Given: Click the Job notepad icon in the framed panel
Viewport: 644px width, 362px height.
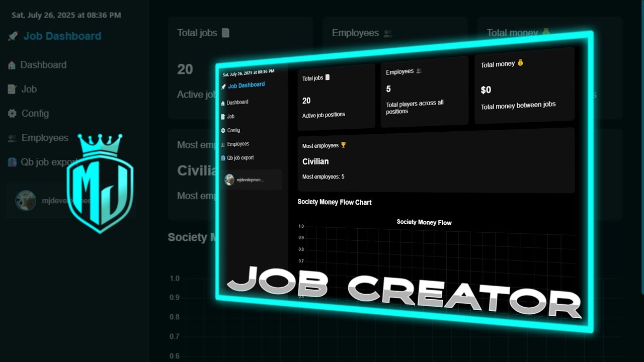Looking at the screenshot, I should [223, 117].
